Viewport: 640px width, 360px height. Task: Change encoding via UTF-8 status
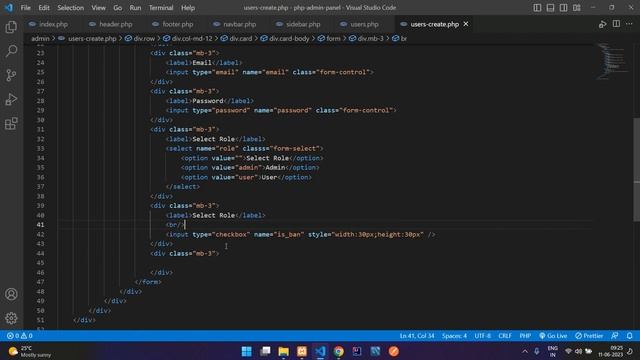[x=482, y=336]
